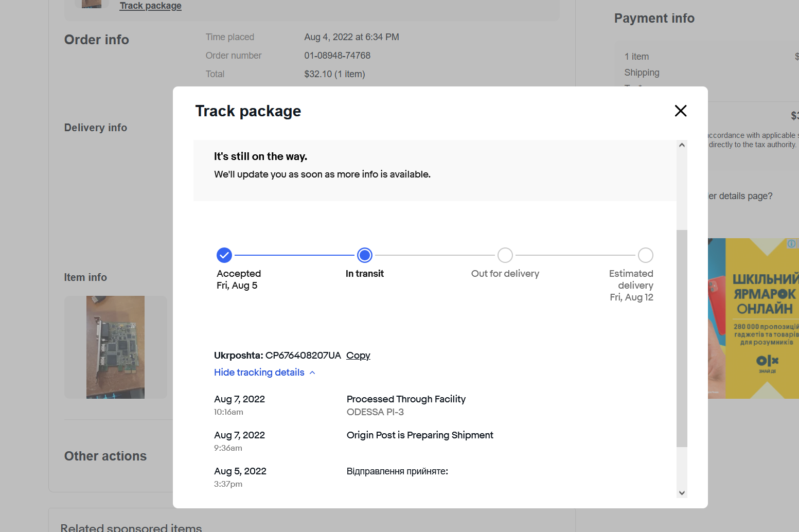Open the item thumbnail of the circuit card

115,347
